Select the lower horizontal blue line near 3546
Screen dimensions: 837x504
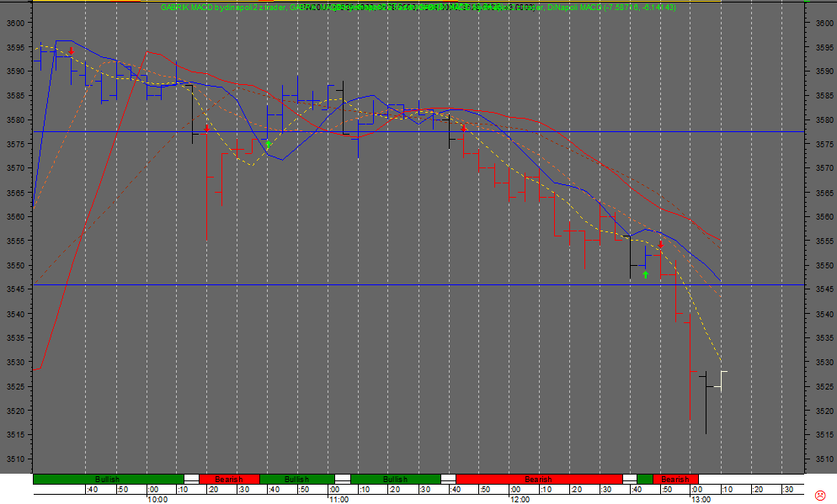click(418, 284)
